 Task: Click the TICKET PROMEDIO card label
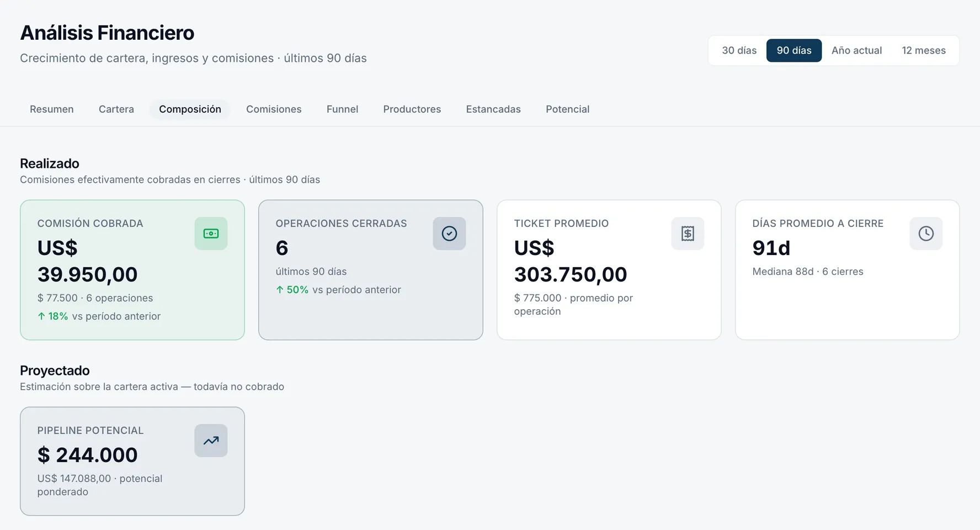561,224
